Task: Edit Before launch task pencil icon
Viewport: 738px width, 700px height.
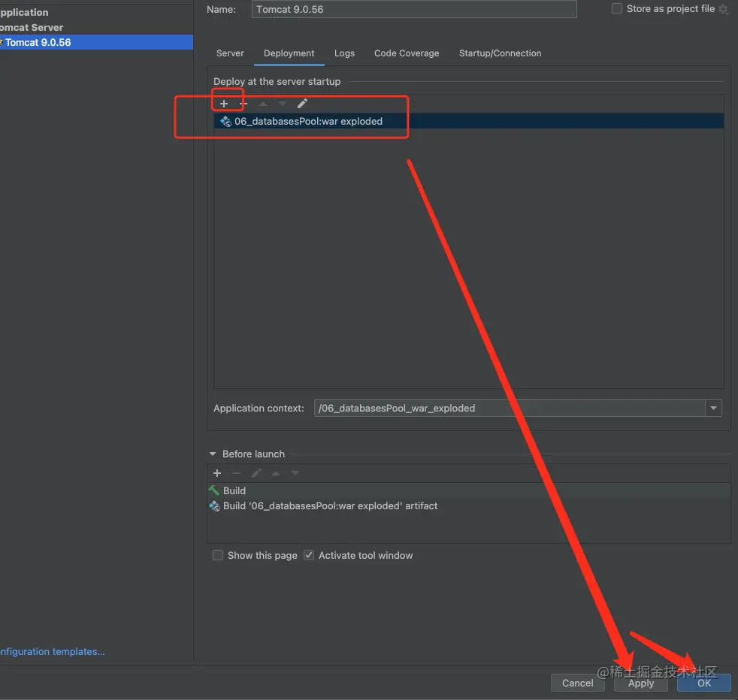Action: [256, 473]
